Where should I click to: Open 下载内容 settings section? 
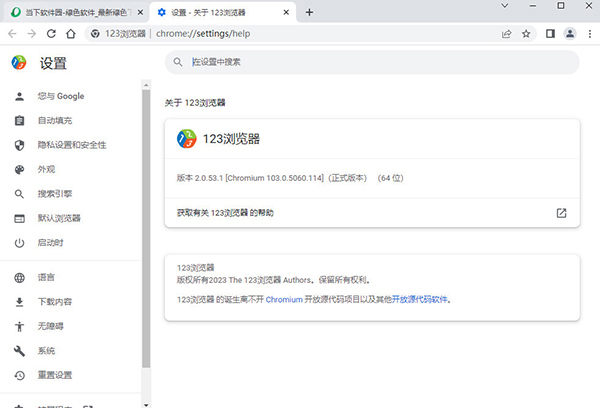54,302
